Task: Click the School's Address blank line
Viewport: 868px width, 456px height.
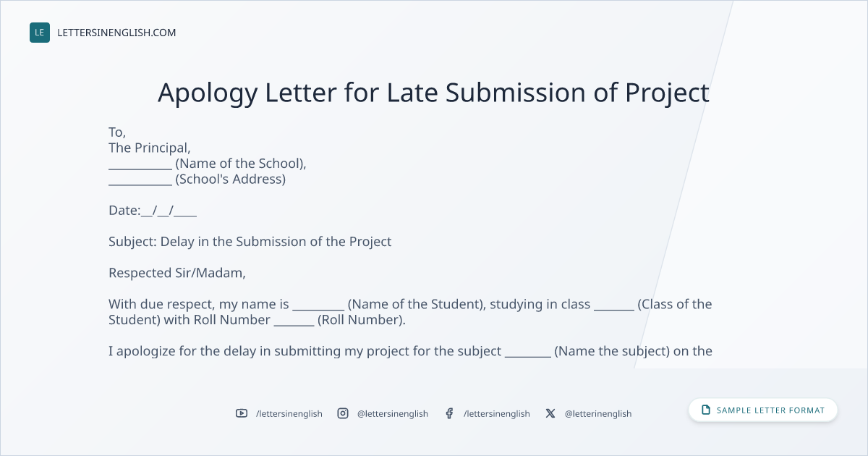Action: 140,184
